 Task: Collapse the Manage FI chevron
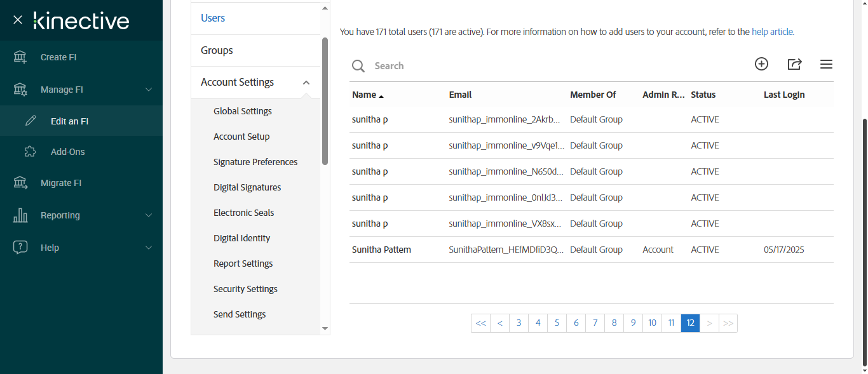point(149,90)
